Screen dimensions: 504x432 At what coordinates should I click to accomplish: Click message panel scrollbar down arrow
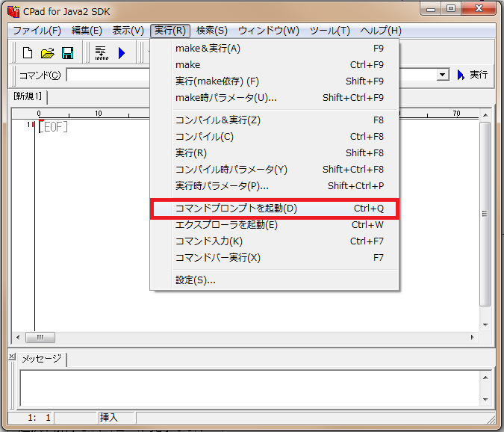tap(485, 400)
